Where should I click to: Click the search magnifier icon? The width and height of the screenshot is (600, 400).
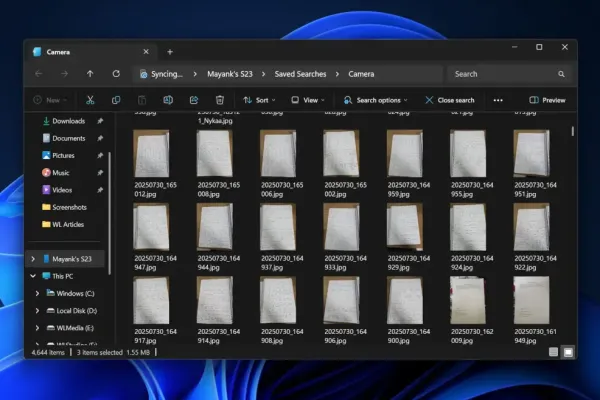(x=561, y=74)
